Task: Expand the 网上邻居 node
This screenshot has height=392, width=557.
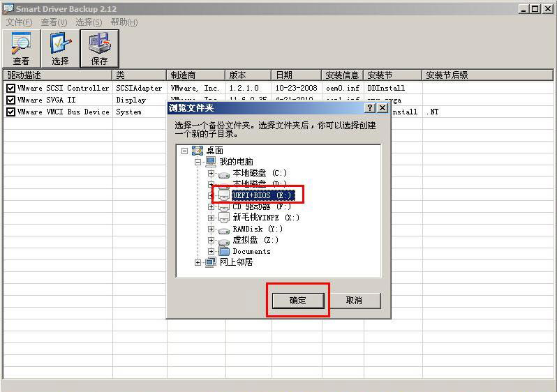Action: tap(198, 262)
